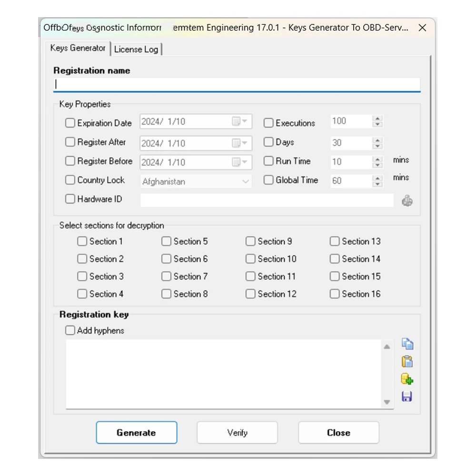Click the copy registration key icon
476x476 pixels.
pos(407,344)
